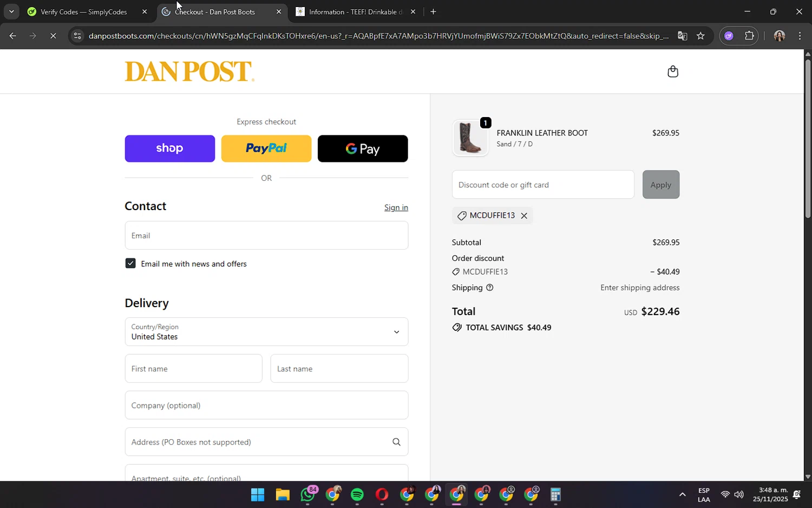This screenshot has height=508, width=812.
Task: Click the browser address bar URL
Action: [378, 36]
